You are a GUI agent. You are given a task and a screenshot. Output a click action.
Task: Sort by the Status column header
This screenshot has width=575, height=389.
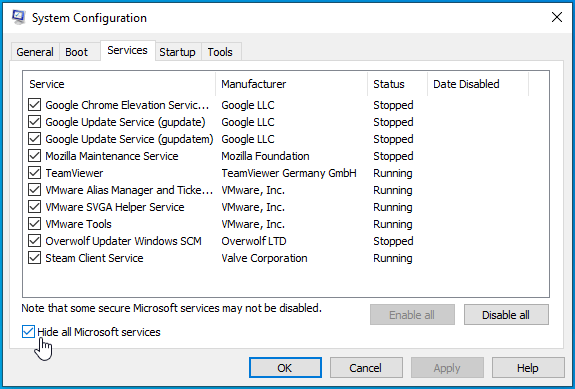(x=398, y=84)
